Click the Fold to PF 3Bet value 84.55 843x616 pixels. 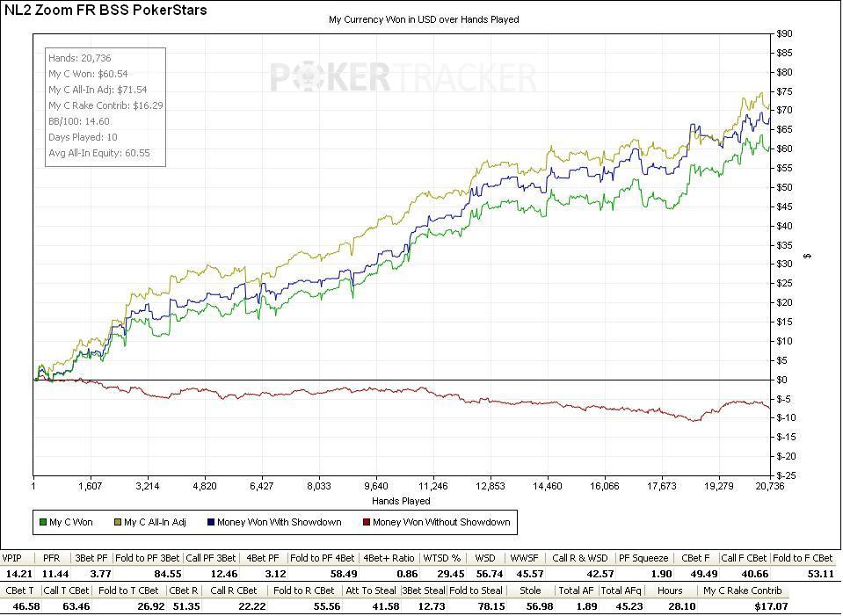168,574
